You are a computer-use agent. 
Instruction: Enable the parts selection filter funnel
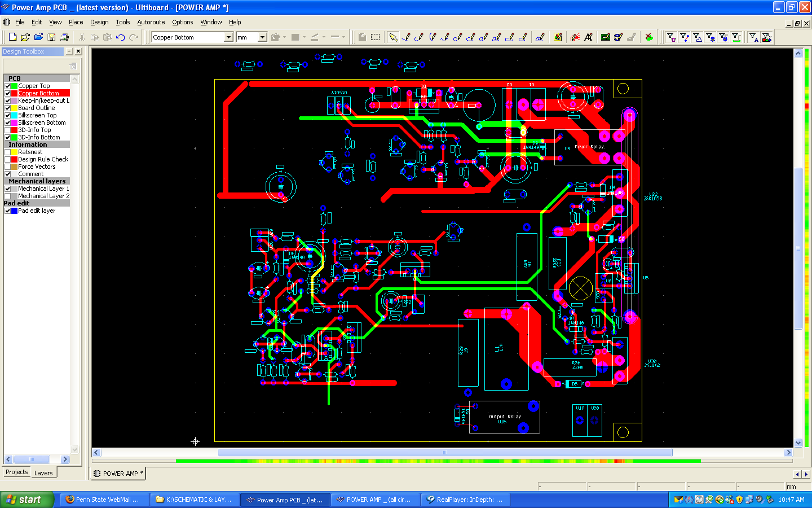pos(671,37)
